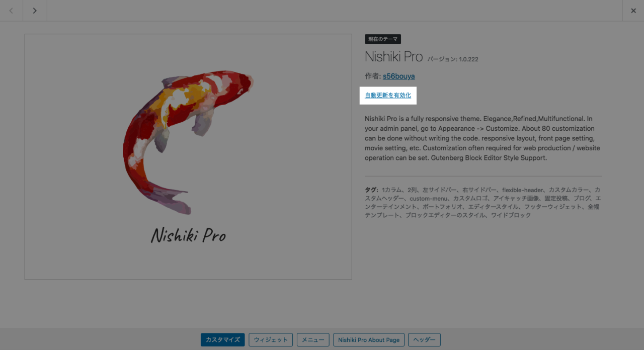The width and height of the screenshot is (644, 350).
Task: Click the Nishiki Pro theme title heading
Action: tap(394, 56)
